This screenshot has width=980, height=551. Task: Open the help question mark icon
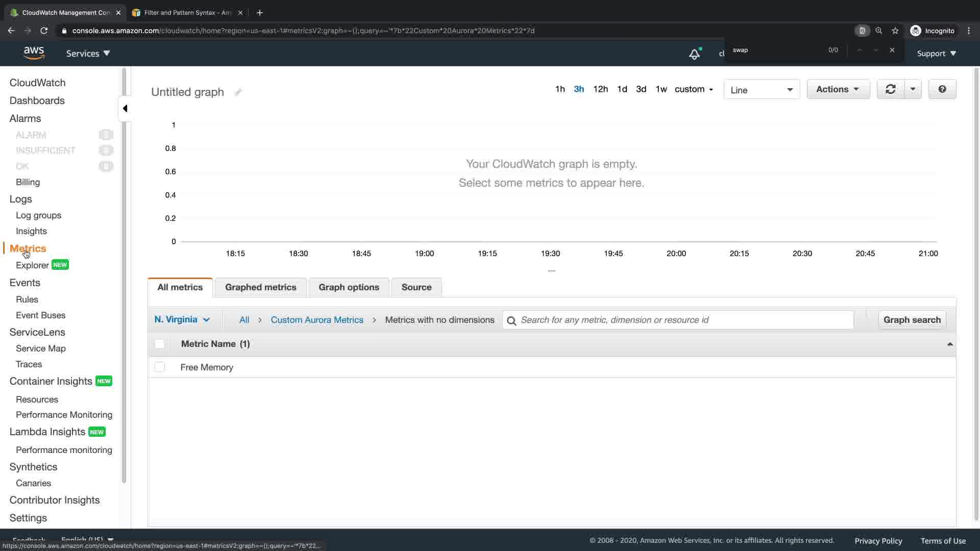click(942, 89)
